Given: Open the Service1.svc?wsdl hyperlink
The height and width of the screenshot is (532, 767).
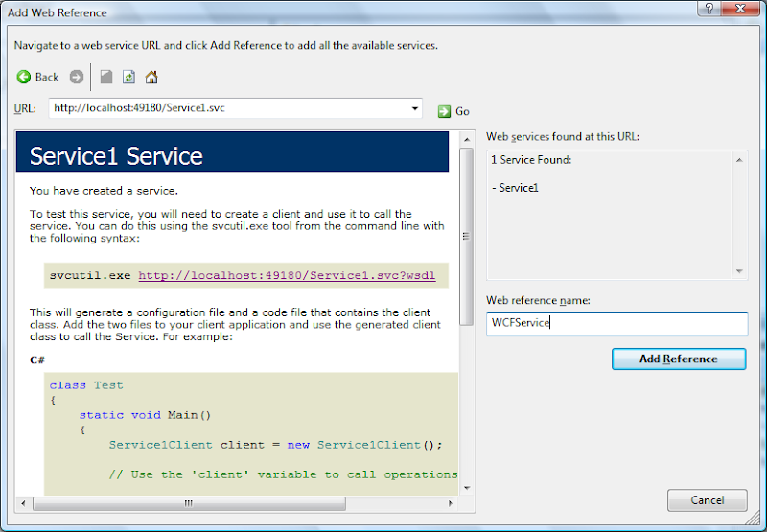Looking at the screenshot, I should coord(287,276).
